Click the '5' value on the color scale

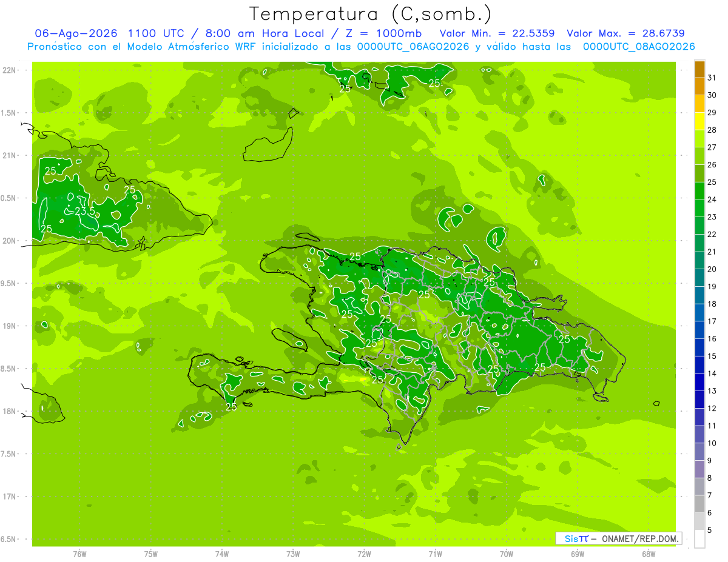click(x=710, y=530)
